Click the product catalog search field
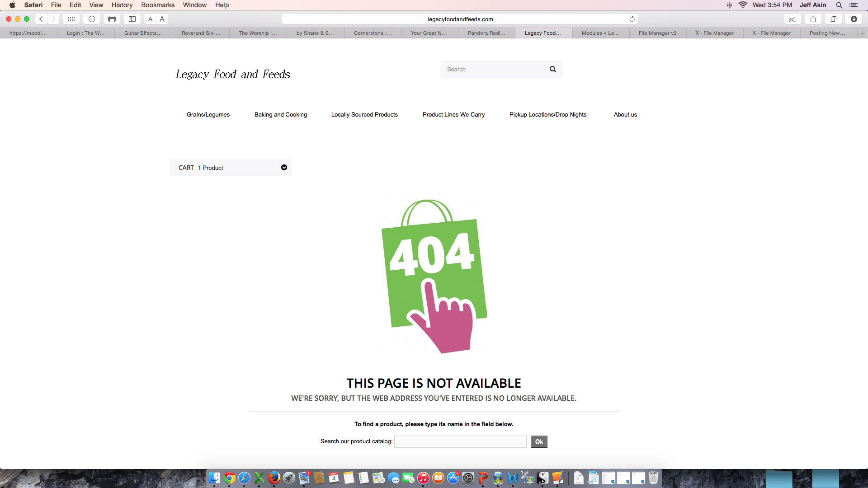 coord(460,441)
